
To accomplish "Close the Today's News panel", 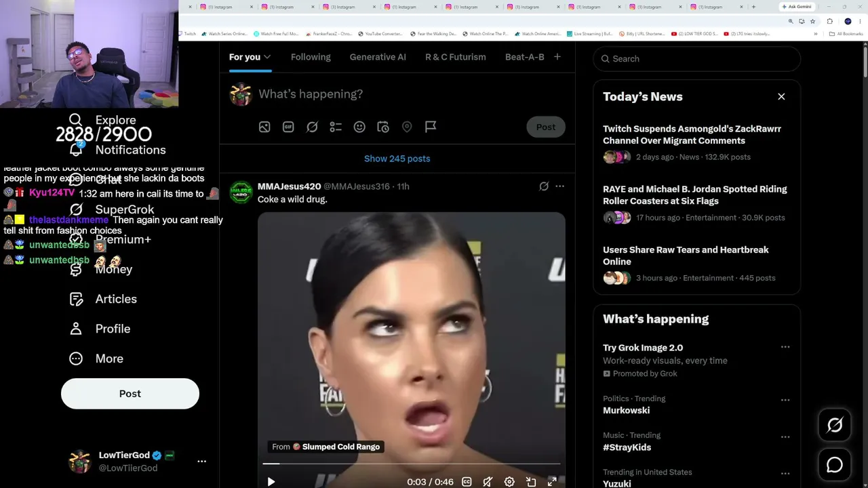I will click(x=781, y=97).
